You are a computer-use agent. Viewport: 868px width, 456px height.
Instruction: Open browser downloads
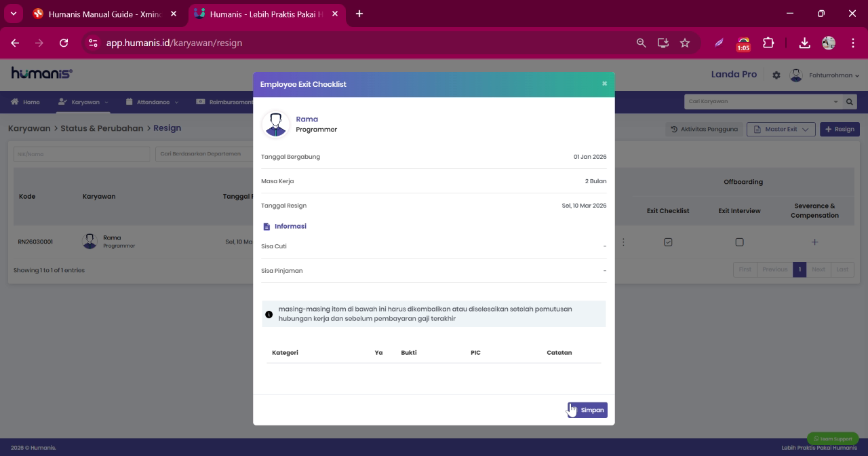[x=804, y=43]
